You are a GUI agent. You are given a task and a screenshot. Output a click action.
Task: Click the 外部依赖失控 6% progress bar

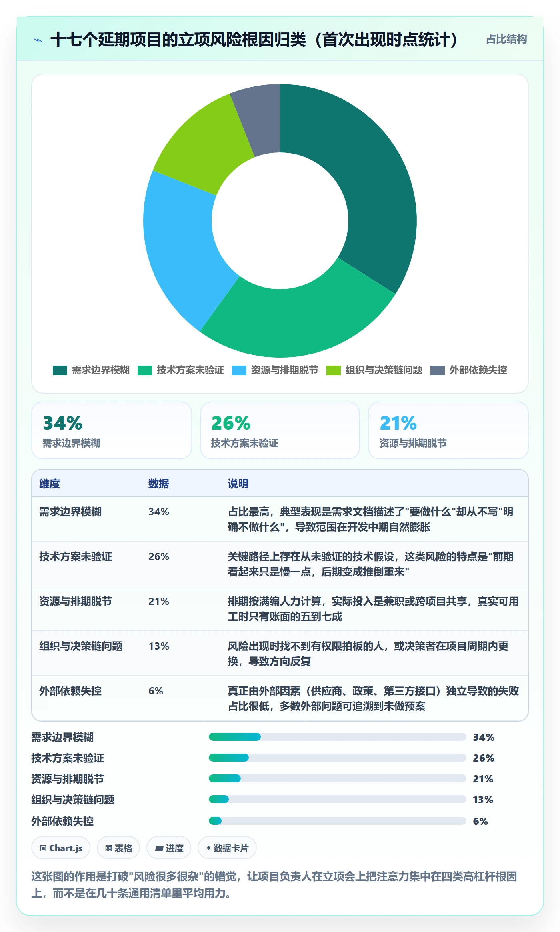pos(338,821)
